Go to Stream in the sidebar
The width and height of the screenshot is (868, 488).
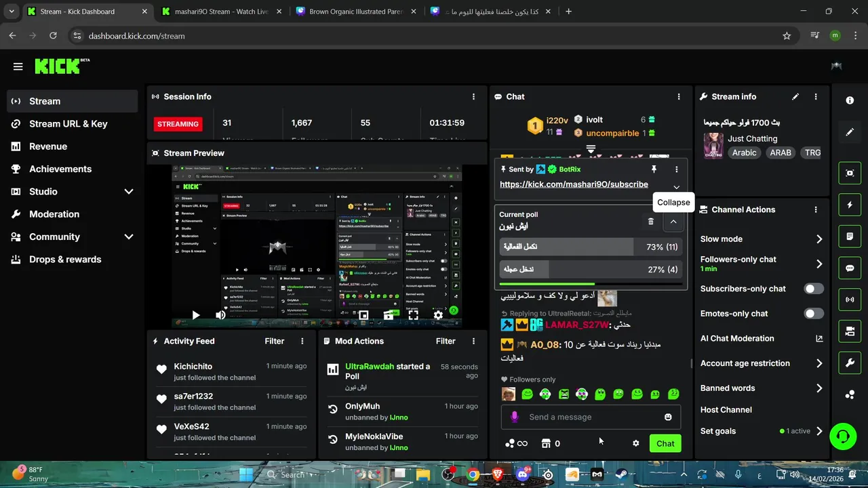(73, 102)
